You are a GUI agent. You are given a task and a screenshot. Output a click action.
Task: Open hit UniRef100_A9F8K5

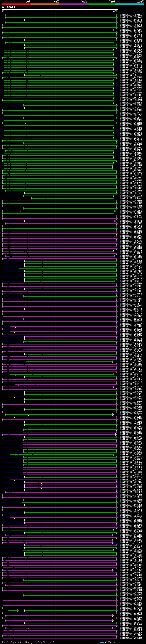pos(131,15)
